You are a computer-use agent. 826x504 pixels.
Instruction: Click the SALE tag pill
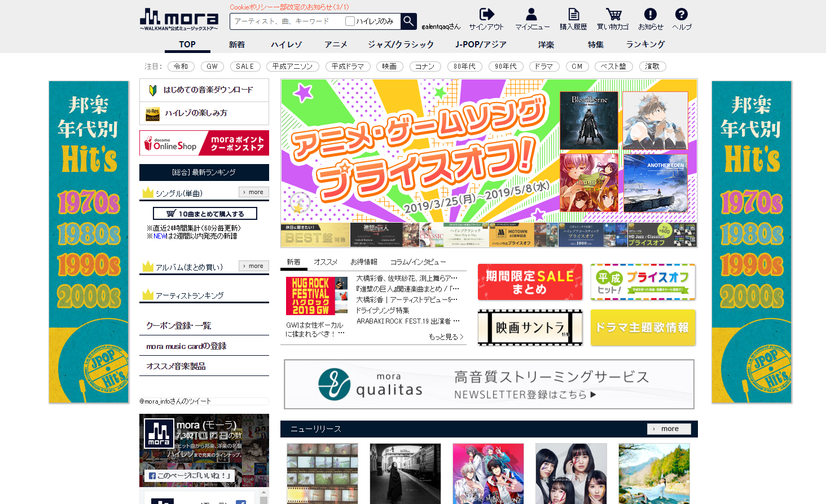(x=245, y=67)
